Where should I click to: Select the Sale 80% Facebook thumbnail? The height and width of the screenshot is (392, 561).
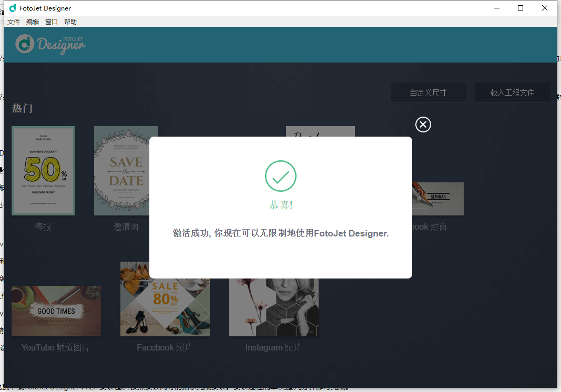click(165, 307)
